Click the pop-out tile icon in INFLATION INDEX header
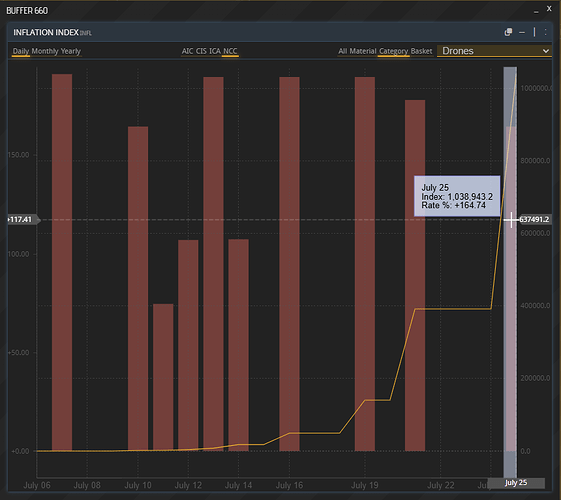This screenshot has width=561, height=500. click(x=508, y=32)
